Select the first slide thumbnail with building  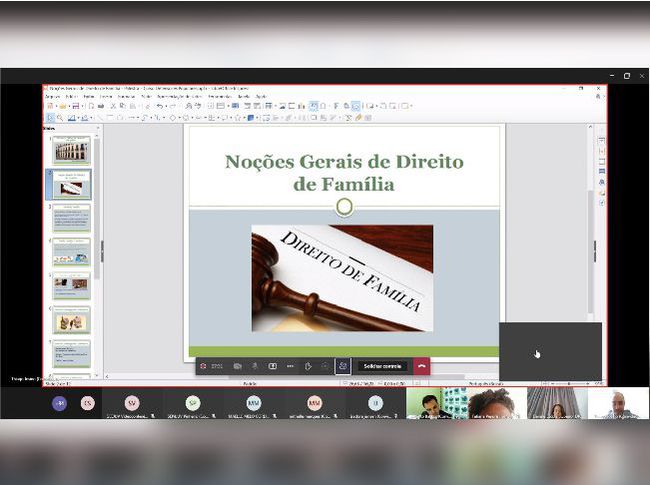coord(71,150)
